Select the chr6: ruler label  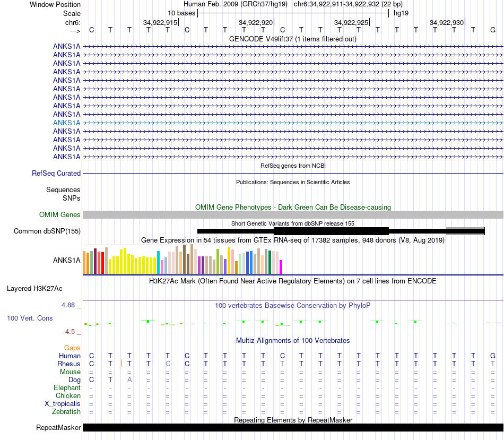pyautogui.click(x=73, y=22)
